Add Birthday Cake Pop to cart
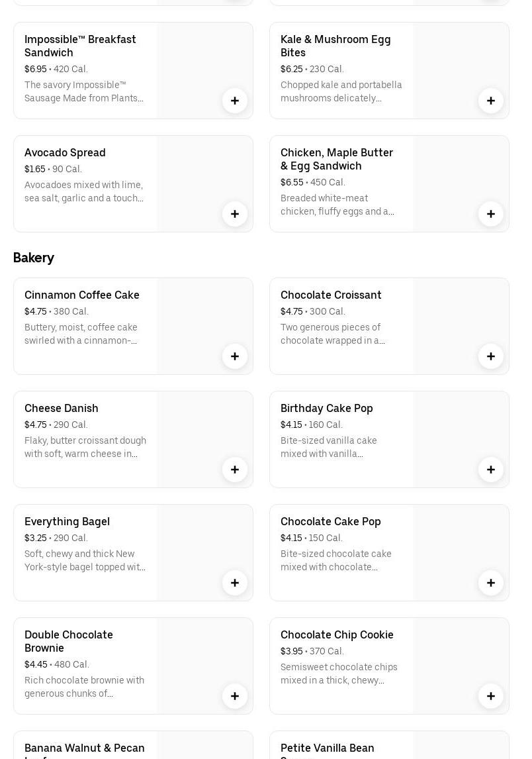The height and width of the screenshot is (759, 532). coord(491,470)
